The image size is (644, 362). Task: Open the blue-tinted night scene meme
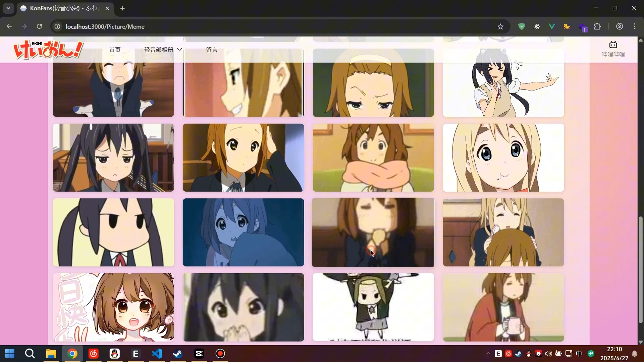click(x=244, y=232)
